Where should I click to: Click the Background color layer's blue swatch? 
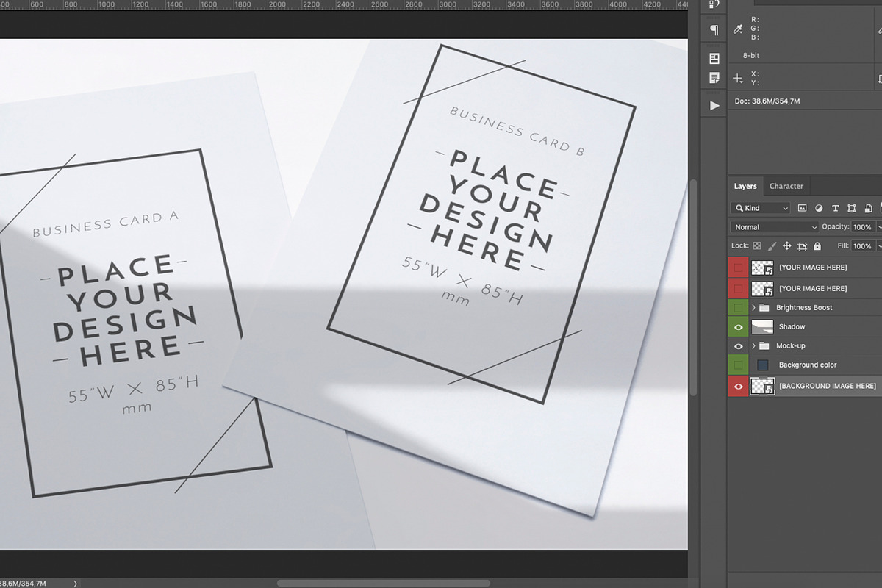coord(762,365)
